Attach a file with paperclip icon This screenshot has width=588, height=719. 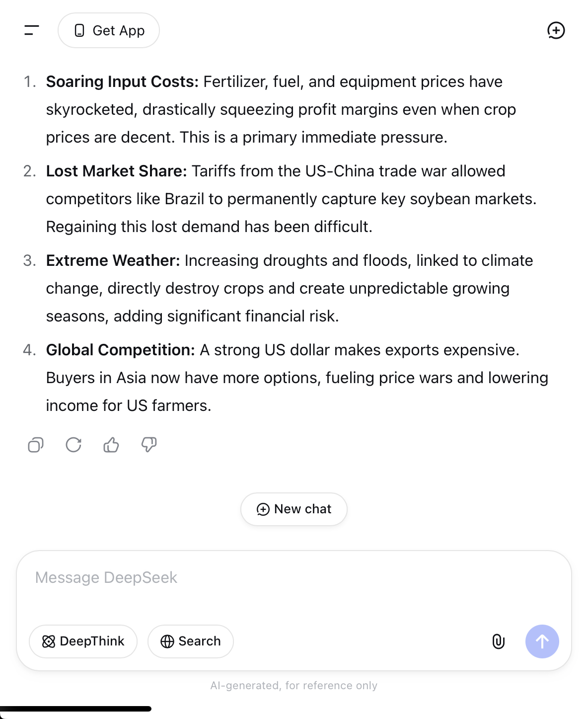tap(498, 641)
